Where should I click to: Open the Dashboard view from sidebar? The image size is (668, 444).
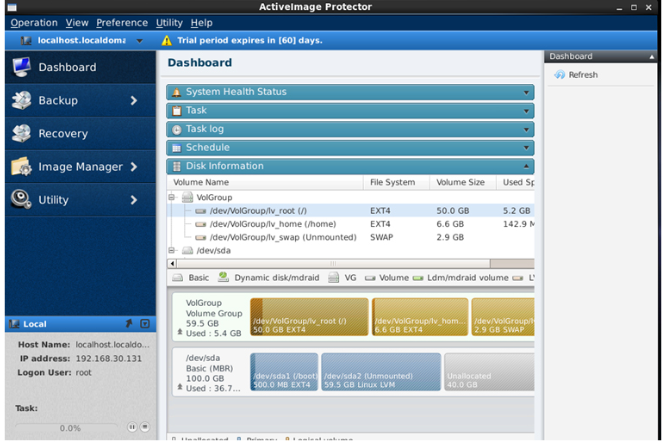(x=80, y=67)
